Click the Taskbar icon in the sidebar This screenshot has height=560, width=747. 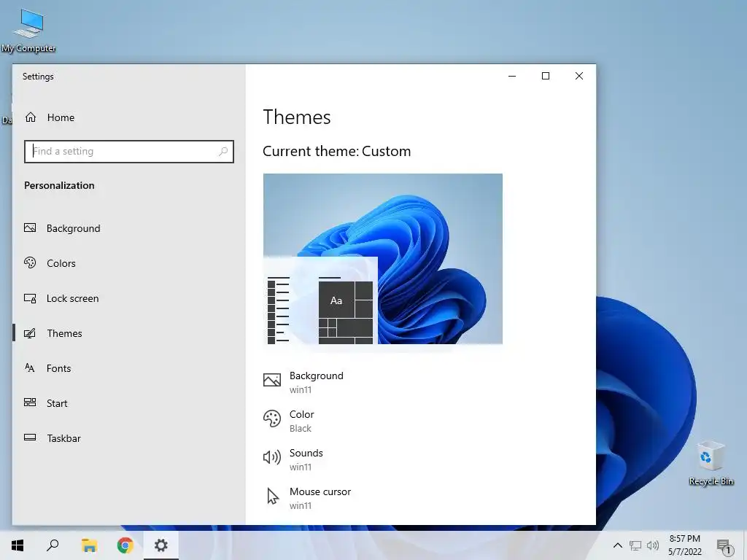pos(30,437)
